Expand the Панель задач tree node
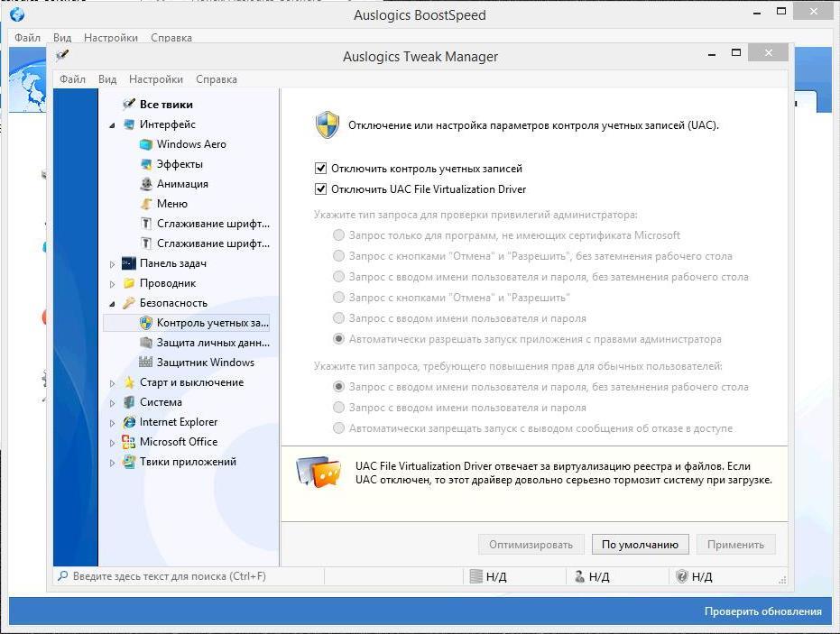Screen dimensions: 840x634 point(112,264)
